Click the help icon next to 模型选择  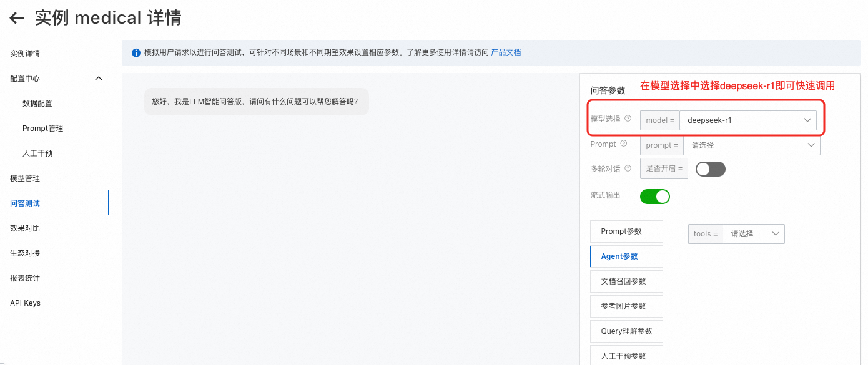pos(628,118)
